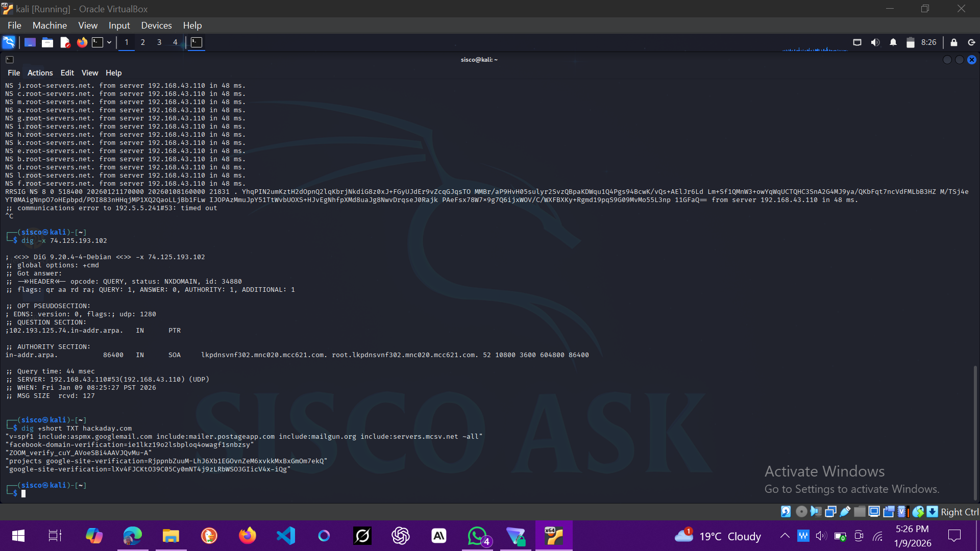Click the Kali panel clock 8:26
Image resolution: width=980 pixels, height=551 pixels.
coord(928,42)
